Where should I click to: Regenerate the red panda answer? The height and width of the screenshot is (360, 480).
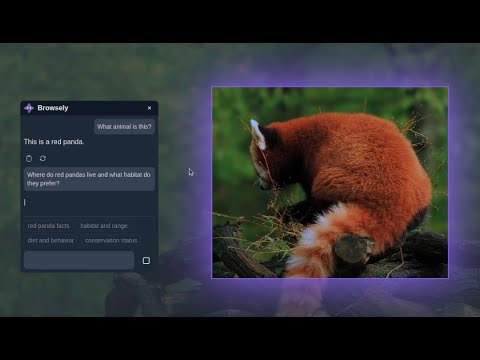(43, 158)
